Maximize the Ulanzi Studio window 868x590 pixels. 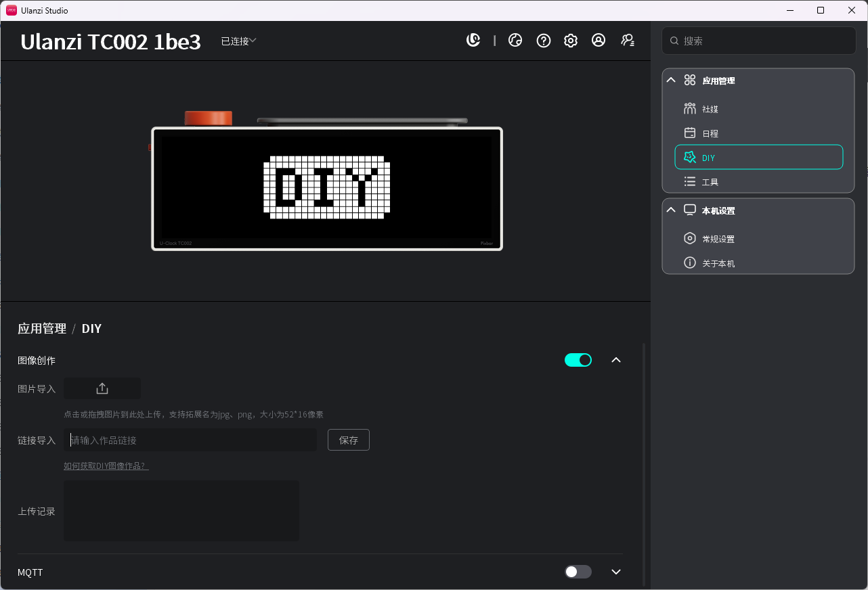tap(821, 10)
